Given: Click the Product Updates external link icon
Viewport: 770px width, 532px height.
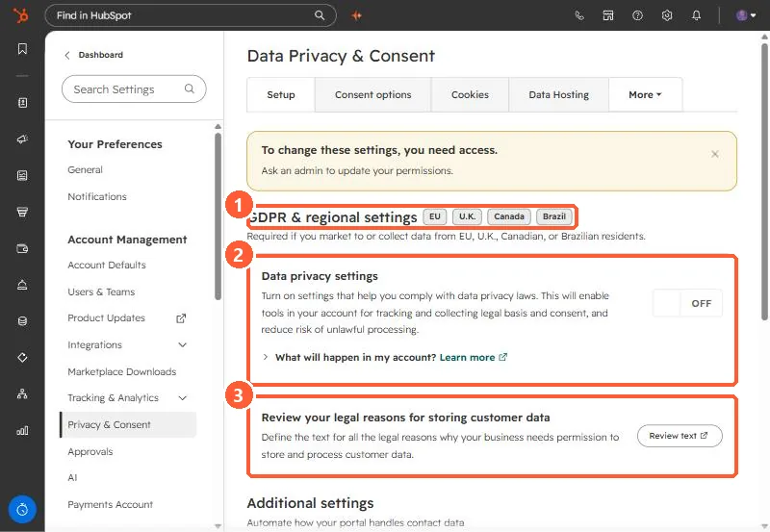Looking at the screenshot, I should (181, 318).
